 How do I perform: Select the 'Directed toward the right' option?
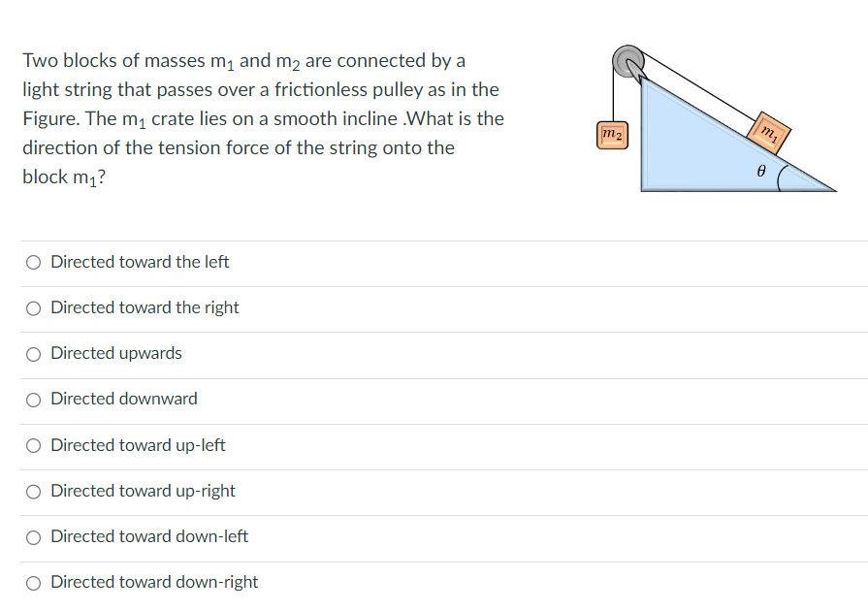(x=33, y=307)
